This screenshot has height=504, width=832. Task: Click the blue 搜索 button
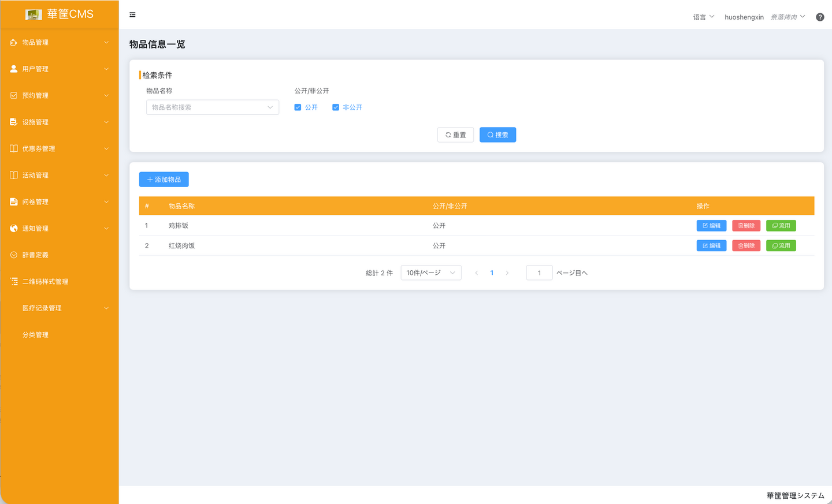click(x=497, y=135)
